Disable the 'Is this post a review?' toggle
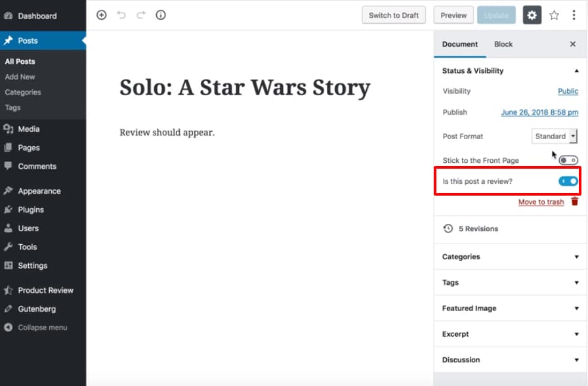This screenshot has height=386, width=588. tap(567, 181)
